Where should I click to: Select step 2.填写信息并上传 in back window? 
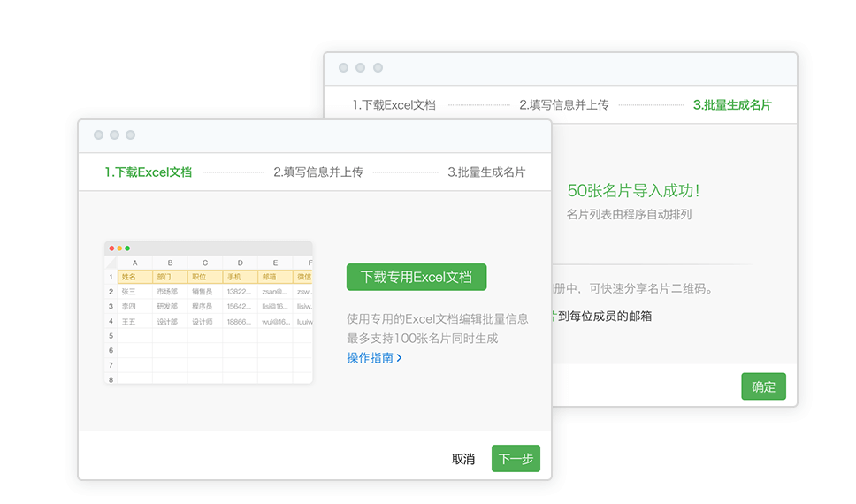point(564,105)
